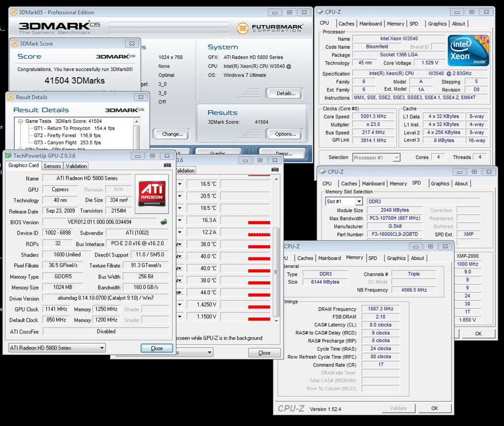Click the Validate button in CPU-Z
The width and height of the screenshot is (504, 426).
coord(398,408)
